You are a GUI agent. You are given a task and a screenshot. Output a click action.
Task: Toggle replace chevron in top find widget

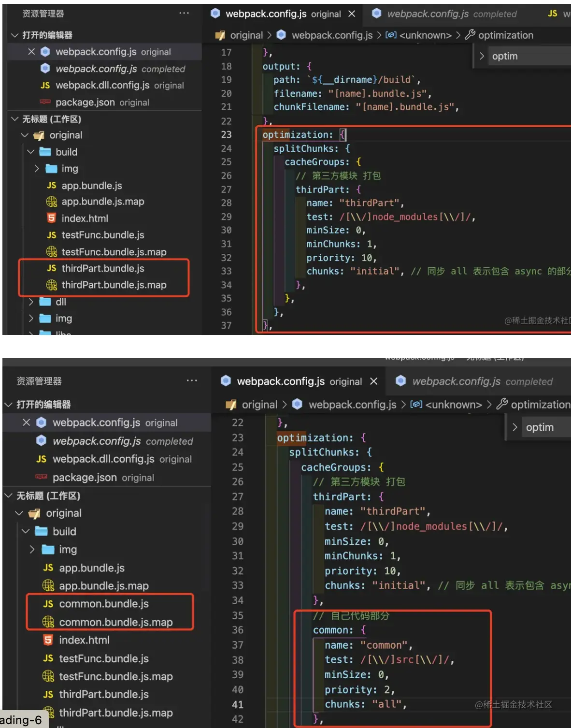[x=482, y=56]
